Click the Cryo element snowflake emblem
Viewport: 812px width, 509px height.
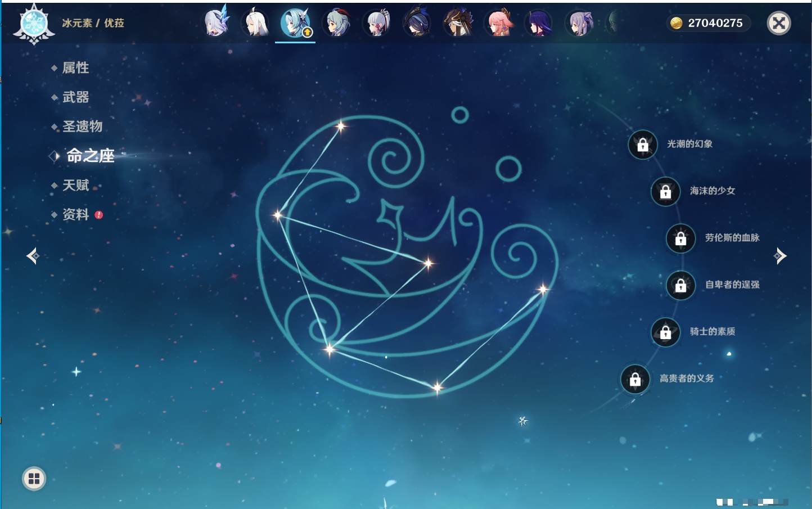(34, 24)
